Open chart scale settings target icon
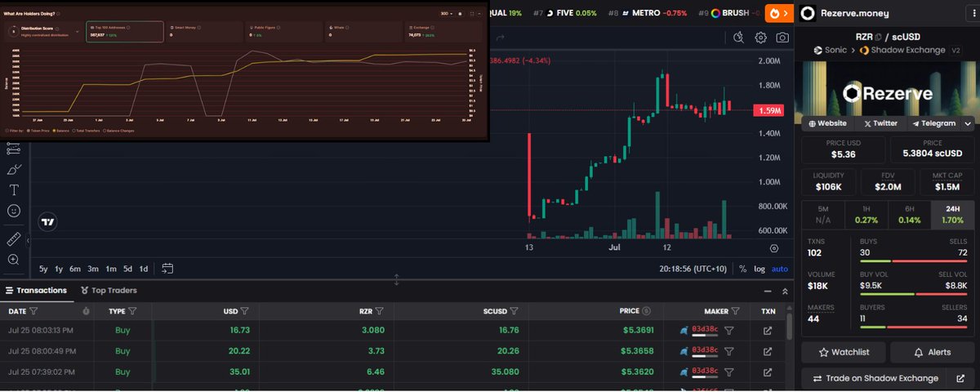The height and width of the screenshot is (392, 980). pyautogui.click(x=774, y=248)
